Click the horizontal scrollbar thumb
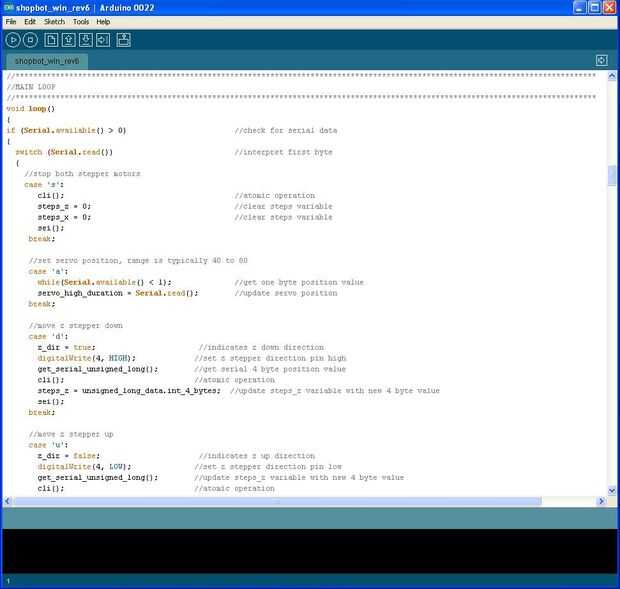Image resolution: width=620 pixels, height=589 pixels. point(277,501)
